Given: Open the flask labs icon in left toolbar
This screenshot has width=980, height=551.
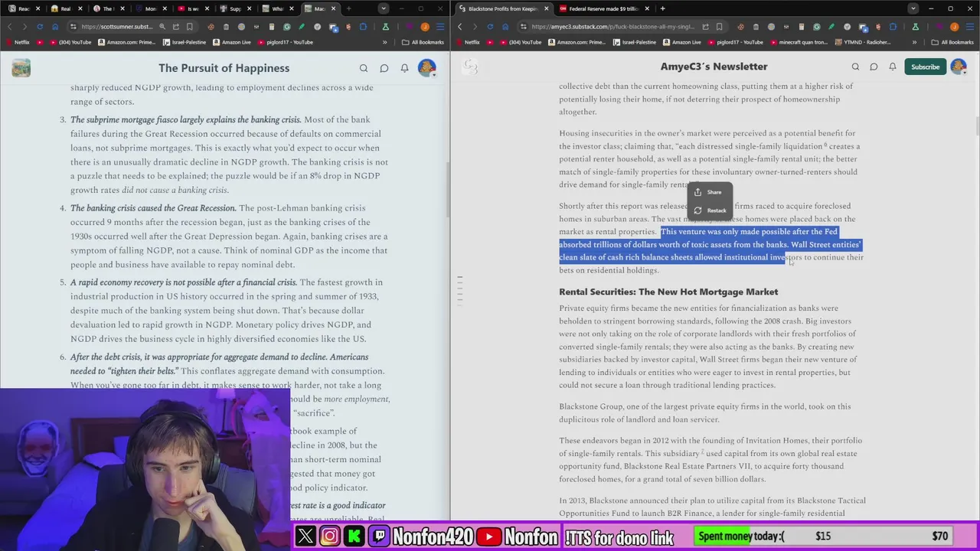Looking at the screenshot, I should [386, 27].
